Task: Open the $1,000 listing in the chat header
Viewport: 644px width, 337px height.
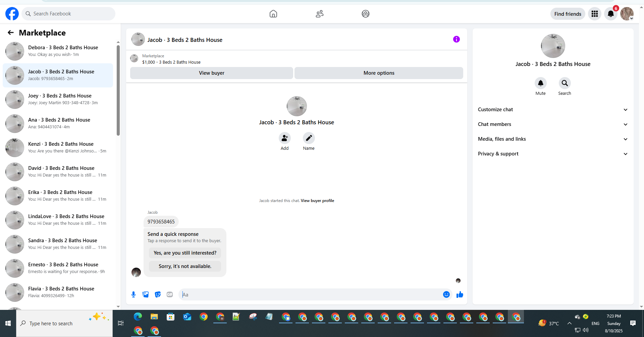Action: click(x=171, y=62)
